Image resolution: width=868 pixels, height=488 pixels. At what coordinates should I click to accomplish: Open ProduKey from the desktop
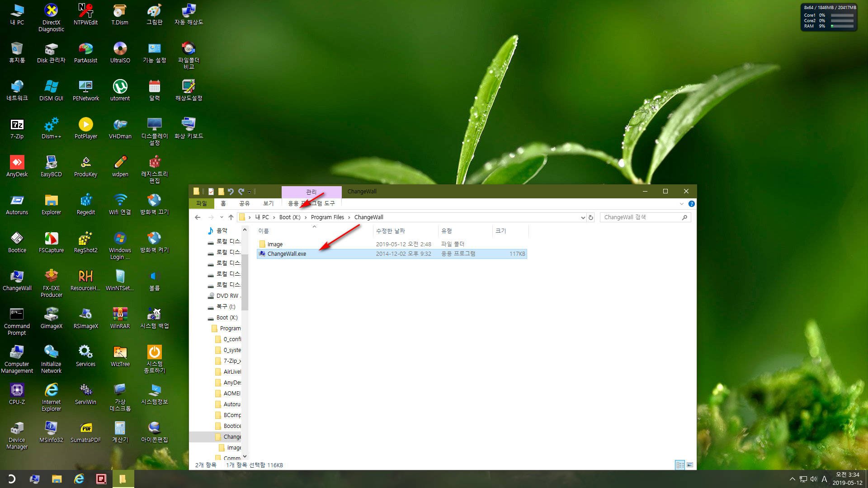pos(85,166)
